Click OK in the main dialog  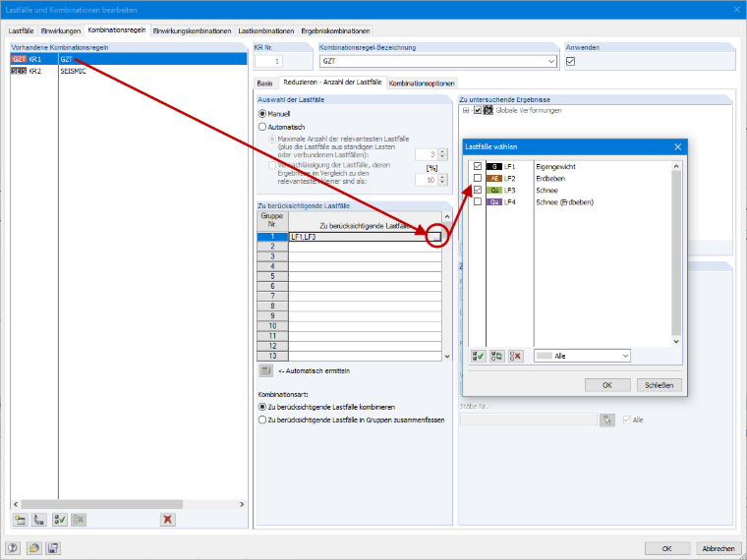(667, 548)
